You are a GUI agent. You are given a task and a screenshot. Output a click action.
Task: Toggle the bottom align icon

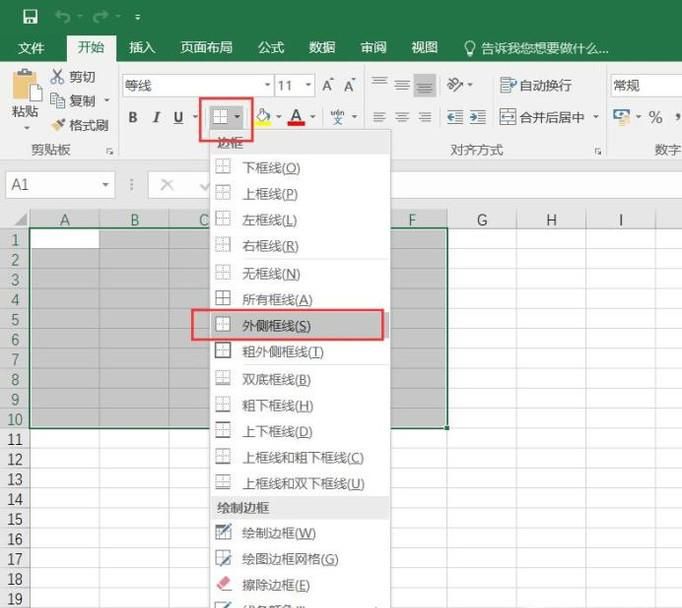click(x=425, y=85)
